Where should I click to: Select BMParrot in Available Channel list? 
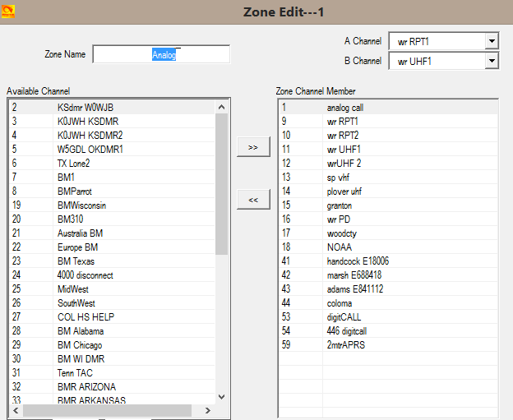[77, 191]
